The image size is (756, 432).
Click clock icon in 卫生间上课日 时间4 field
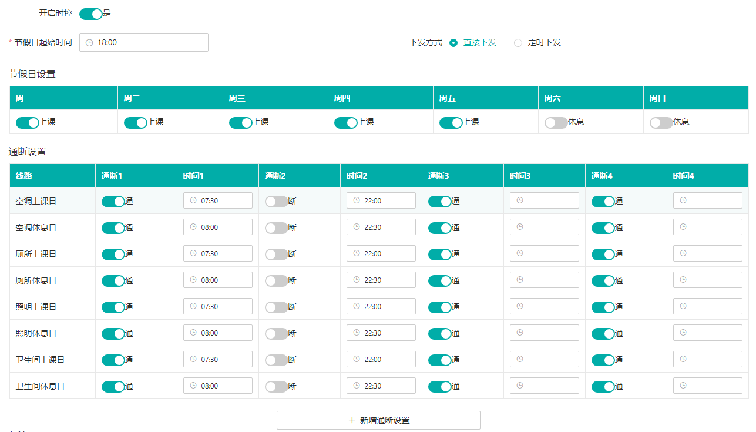click(x=683, y=359)
